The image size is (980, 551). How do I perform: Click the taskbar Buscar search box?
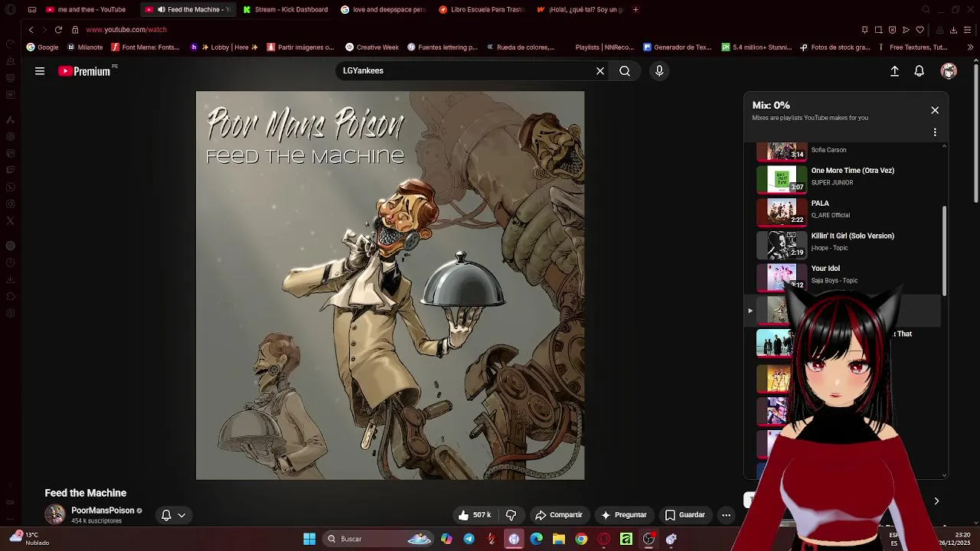pyautogui.click(x=378, y=539)
